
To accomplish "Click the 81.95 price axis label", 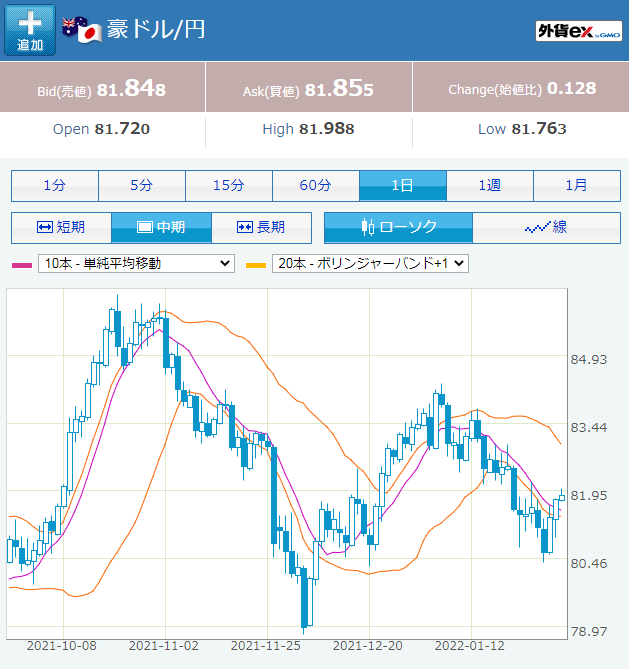I will [x=589, y=496].
